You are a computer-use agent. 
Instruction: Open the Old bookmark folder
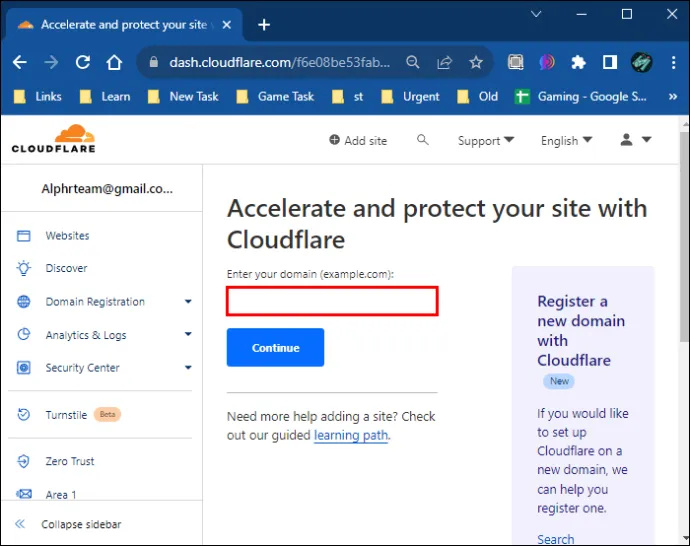pos(477,96)
